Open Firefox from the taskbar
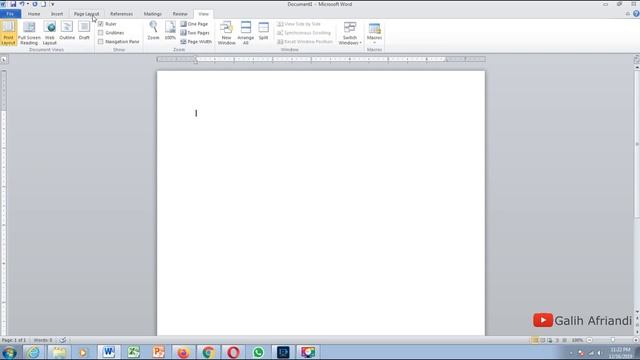Viewport: 640px width, 360px height. [183, 352]
